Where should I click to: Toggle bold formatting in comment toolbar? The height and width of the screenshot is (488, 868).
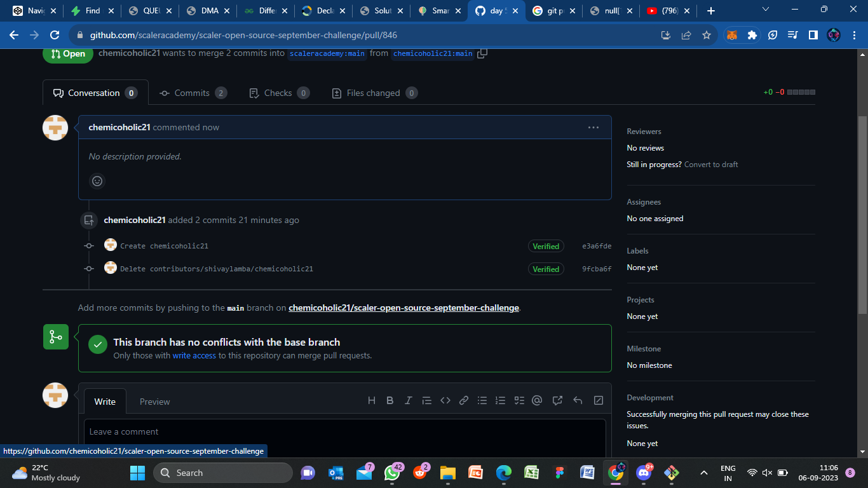coord(390,400)
